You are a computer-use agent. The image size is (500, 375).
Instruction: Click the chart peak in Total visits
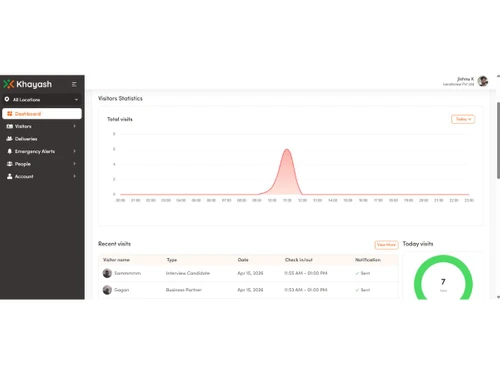point(287,150)
